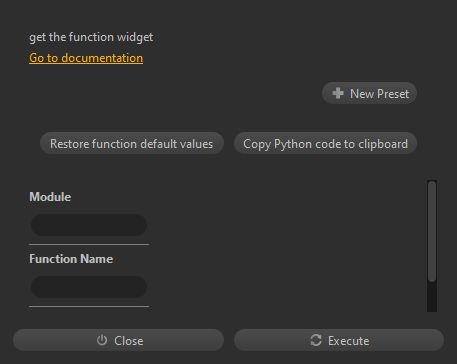Copy Python code to clipboard
The width and height of the screenshot is (457, 364).
pos(325,143)
